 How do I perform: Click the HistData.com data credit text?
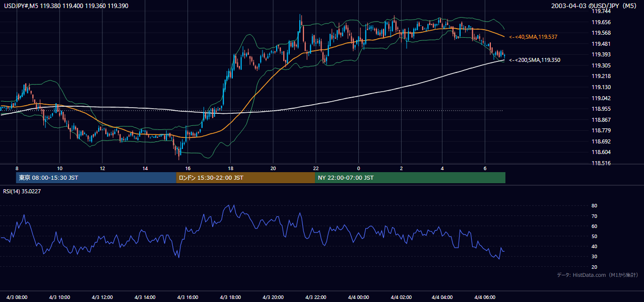[597, 275]
